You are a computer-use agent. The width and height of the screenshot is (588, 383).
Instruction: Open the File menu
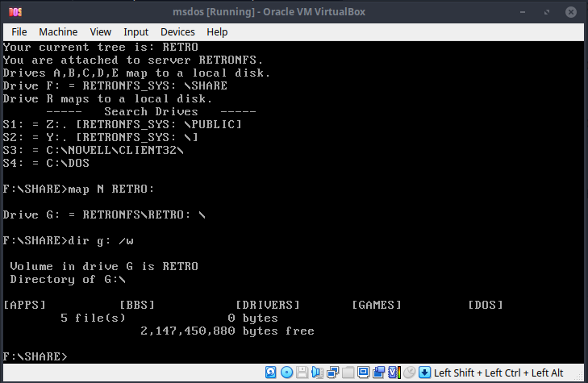(x=19, y=32)
